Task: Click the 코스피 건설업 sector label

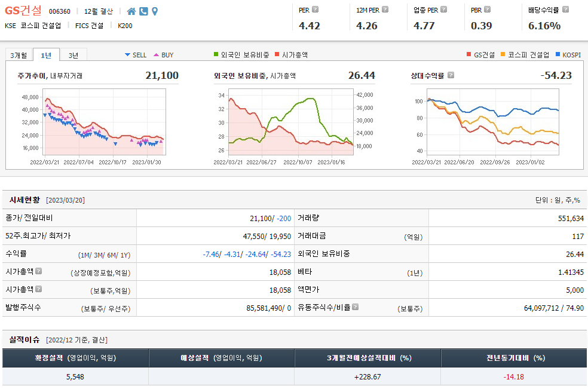Action: coord(41,26)
